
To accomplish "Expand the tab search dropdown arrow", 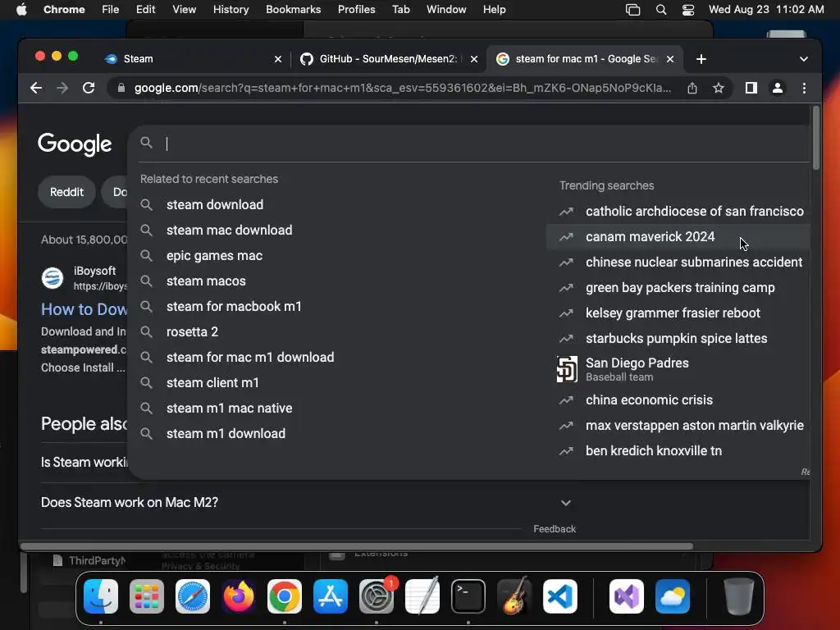I will pos(804,59).
